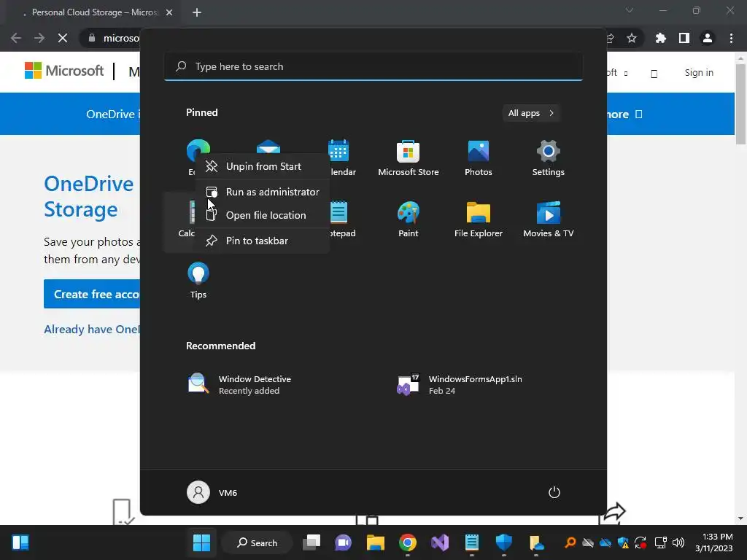The image size is (747, 560).
Task: Close the Personal Cloud Storage tab
Action: 169,12
